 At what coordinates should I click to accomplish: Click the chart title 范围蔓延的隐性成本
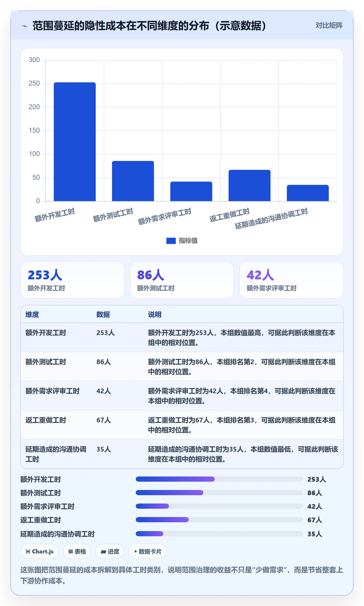pos(149,26)
